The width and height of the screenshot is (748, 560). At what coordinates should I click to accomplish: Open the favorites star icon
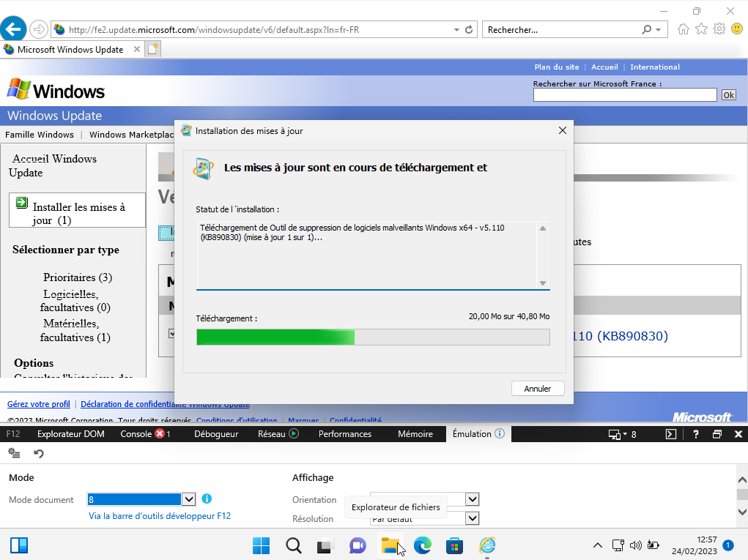(701, 29)
